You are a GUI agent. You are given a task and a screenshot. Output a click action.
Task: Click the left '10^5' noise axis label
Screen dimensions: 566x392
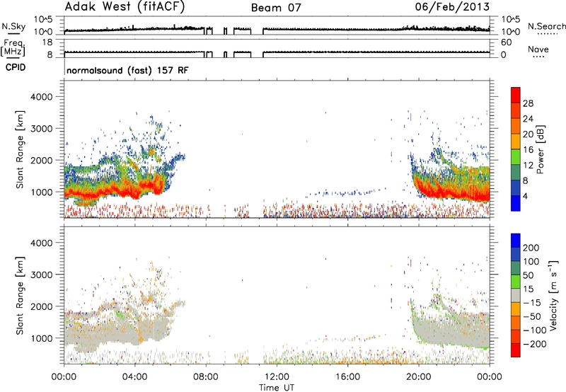[x=43, y=20]
